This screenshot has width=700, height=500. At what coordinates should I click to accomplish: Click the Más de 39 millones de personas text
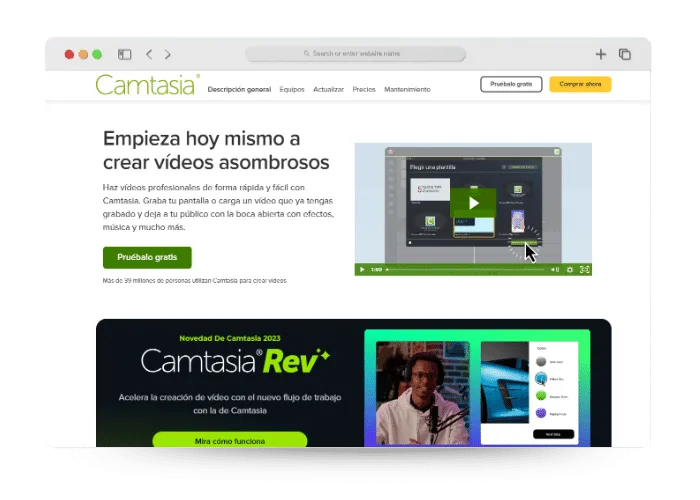195,281
